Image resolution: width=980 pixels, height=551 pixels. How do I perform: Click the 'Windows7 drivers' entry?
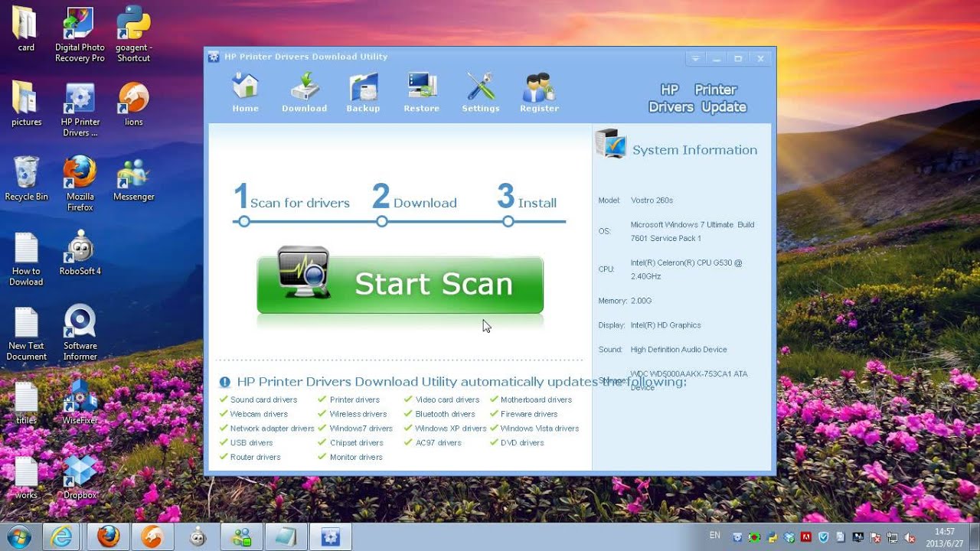(361, 429)
